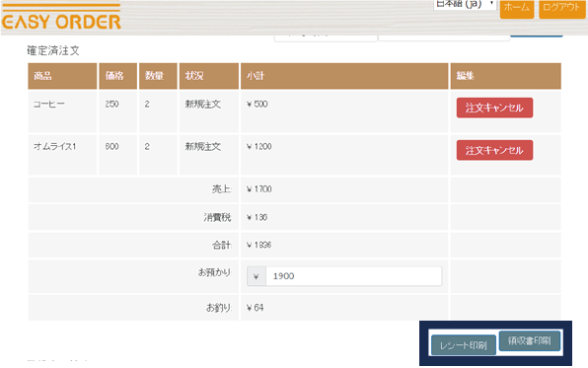The width and height of the screenshot is (588, 368).
Task: Go to ホーム page
Action: point(517,8)
